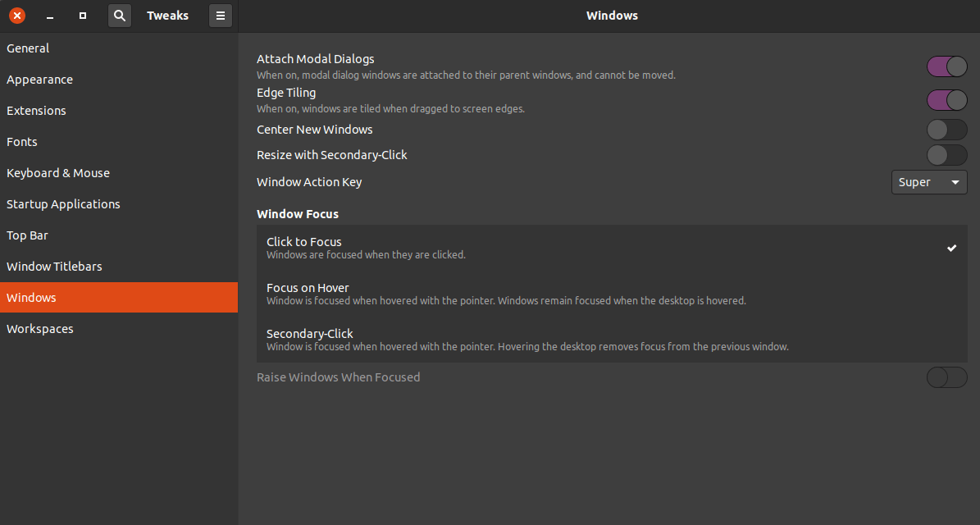Image resolution: width=980 pixels, height=525 pixels.
Task: Open the Window Action Key dropdown
Action: (x=929, y=182)
